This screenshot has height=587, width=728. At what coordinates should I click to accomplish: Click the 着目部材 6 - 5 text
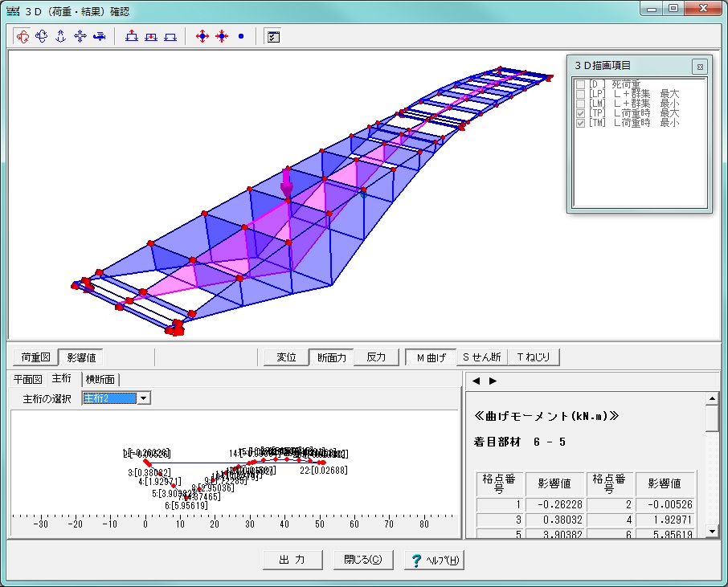[520, 442]
